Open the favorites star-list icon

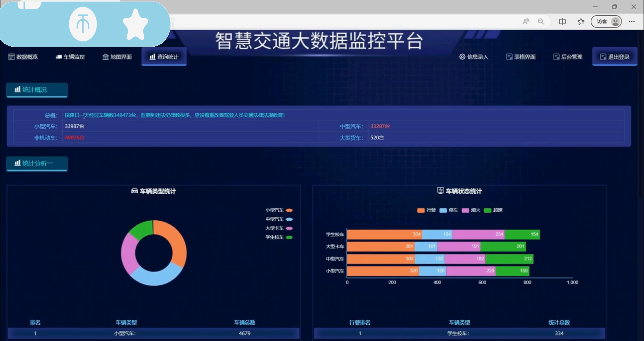[581, 21]
